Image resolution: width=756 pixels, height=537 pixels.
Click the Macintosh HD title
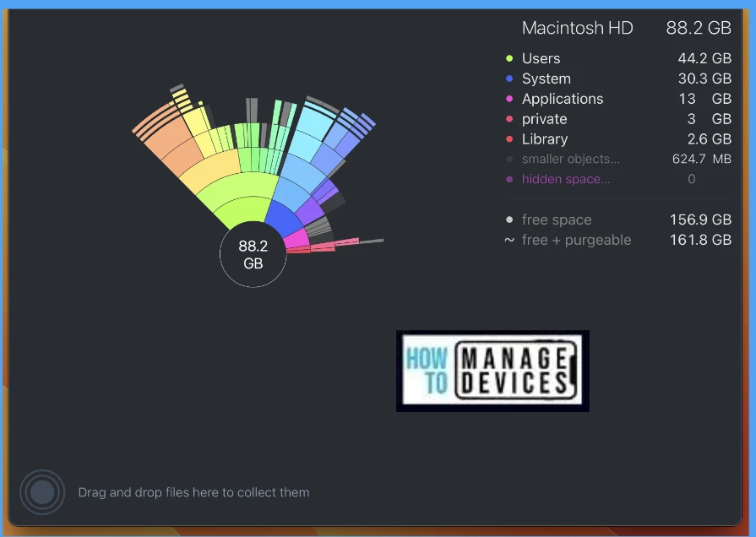point(577,28)
